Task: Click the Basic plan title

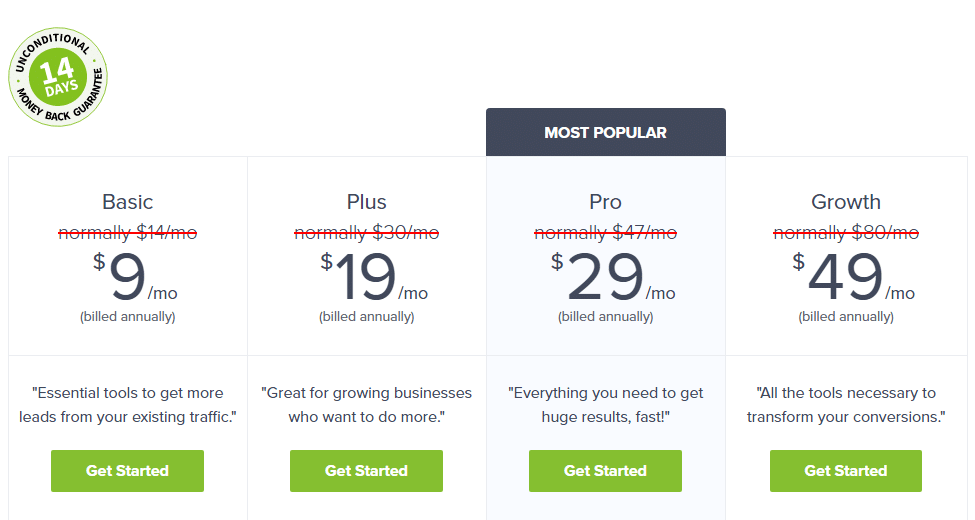Action: click(128, 202)
